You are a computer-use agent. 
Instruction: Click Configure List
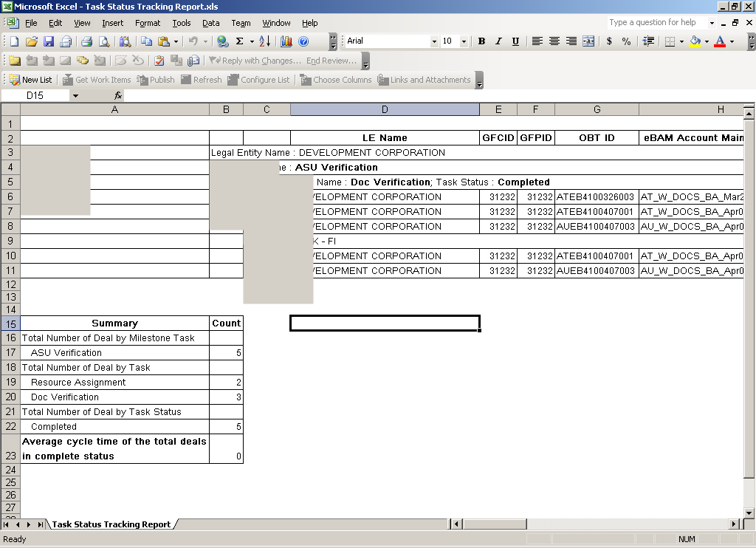pyautogui.click(x=259, y=80)
